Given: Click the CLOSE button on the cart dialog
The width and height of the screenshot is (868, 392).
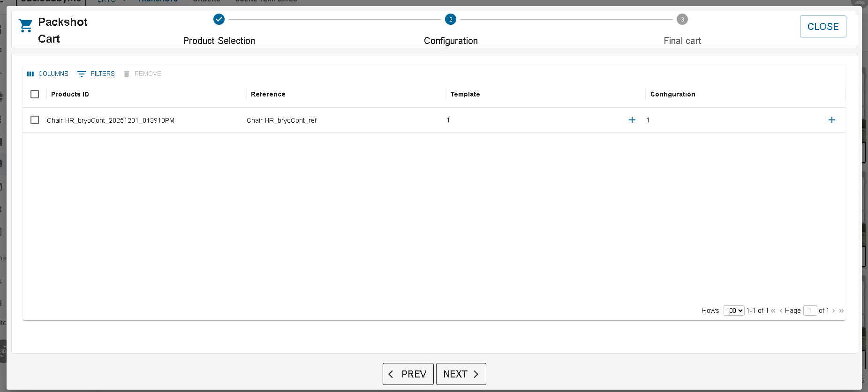Looking at the screenshot, I should [823, 27].
